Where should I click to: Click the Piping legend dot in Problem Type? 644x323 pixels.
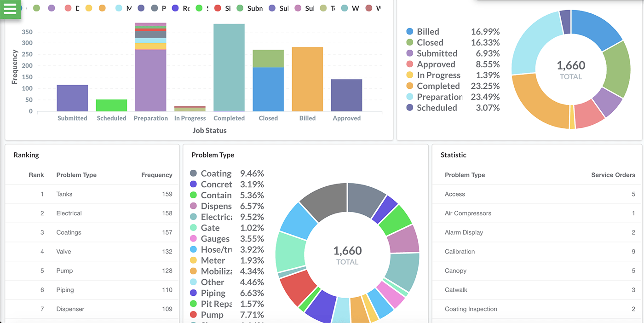pos(193,293)
